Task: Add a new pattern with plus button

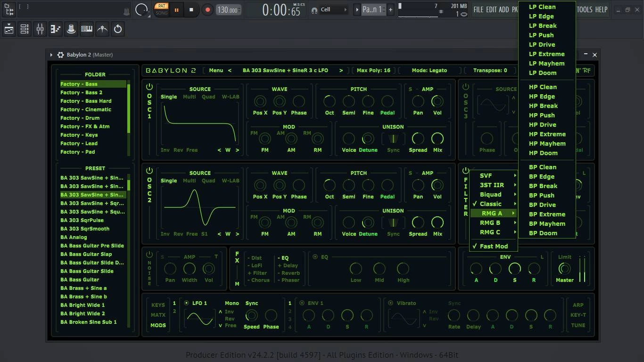Action: [x=390, y=9]
